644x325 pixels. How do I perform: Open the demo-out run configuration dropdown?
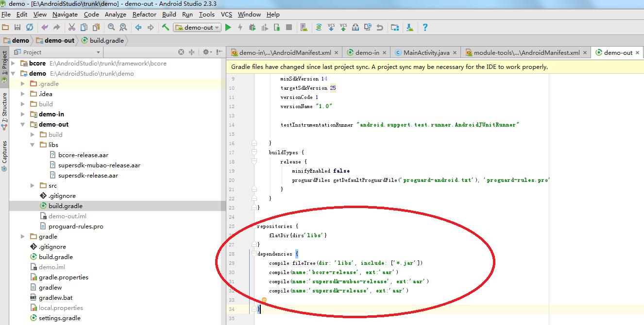click(x=197, y=27)
